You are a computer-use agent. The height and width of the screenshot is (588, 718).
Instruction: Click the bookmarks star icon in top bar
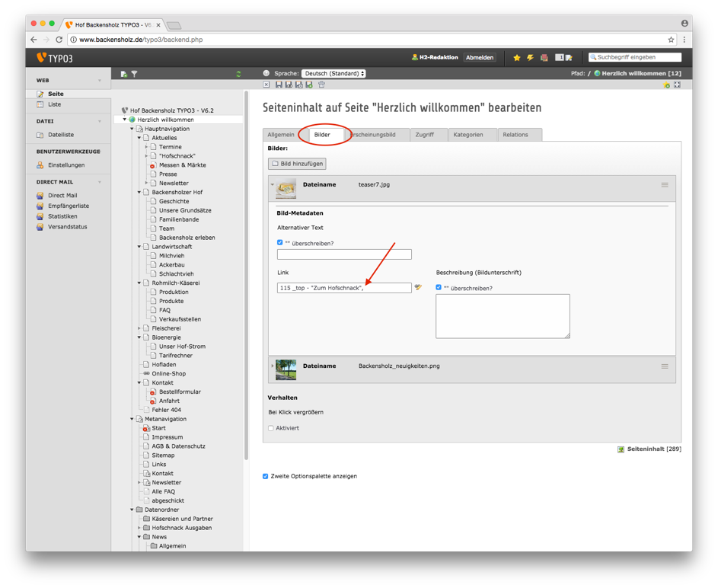pos(517,58)
